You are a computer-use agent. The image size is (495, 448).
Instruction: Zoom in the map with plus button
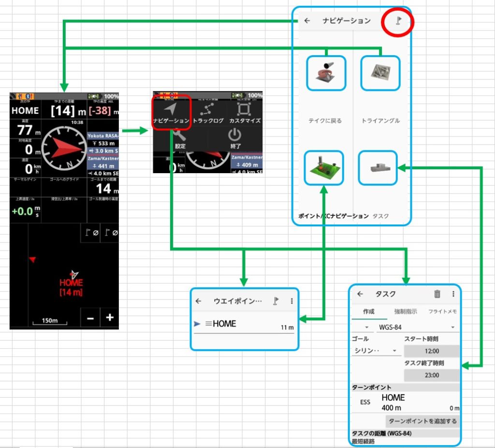pos(110,318)
